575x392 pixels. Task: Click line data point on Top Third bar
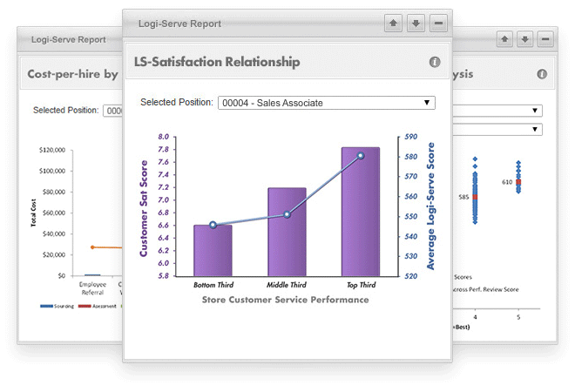pos(361,156)
